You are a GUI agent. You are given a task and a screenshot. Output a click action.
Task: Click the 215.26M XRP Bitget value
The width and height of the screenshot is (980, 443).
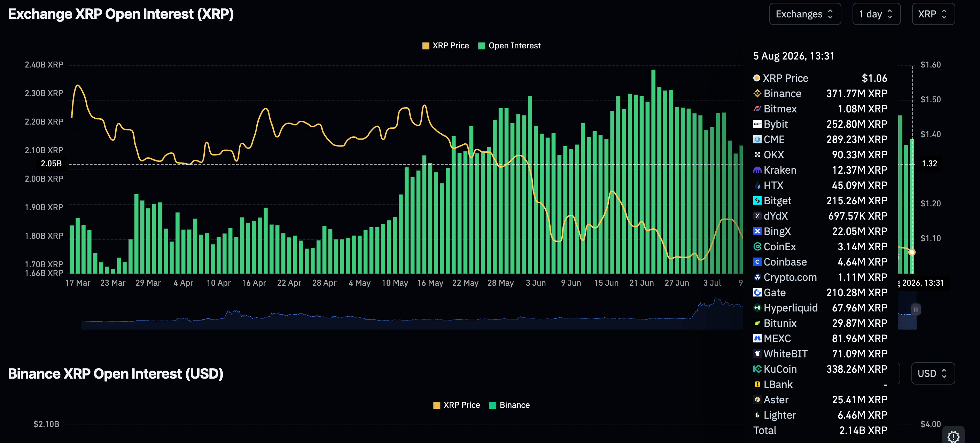[857, 201]
